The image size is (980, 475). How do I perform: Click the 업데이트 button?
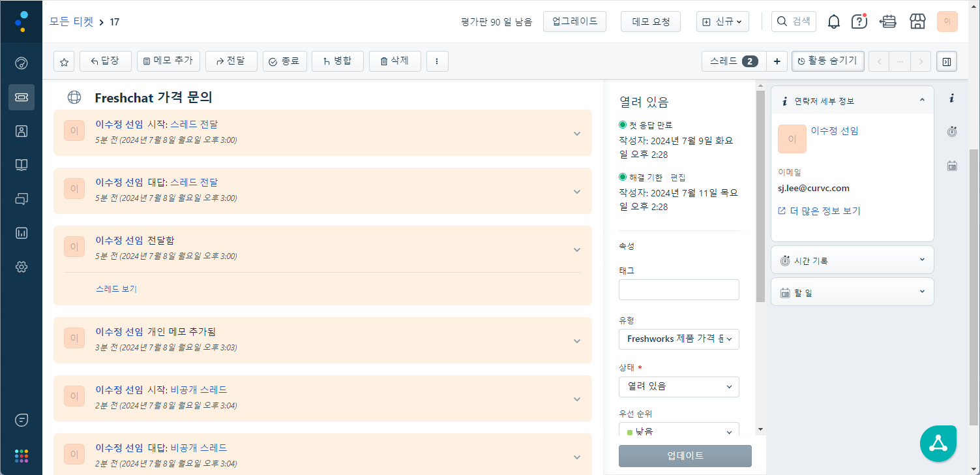(685, 455)
